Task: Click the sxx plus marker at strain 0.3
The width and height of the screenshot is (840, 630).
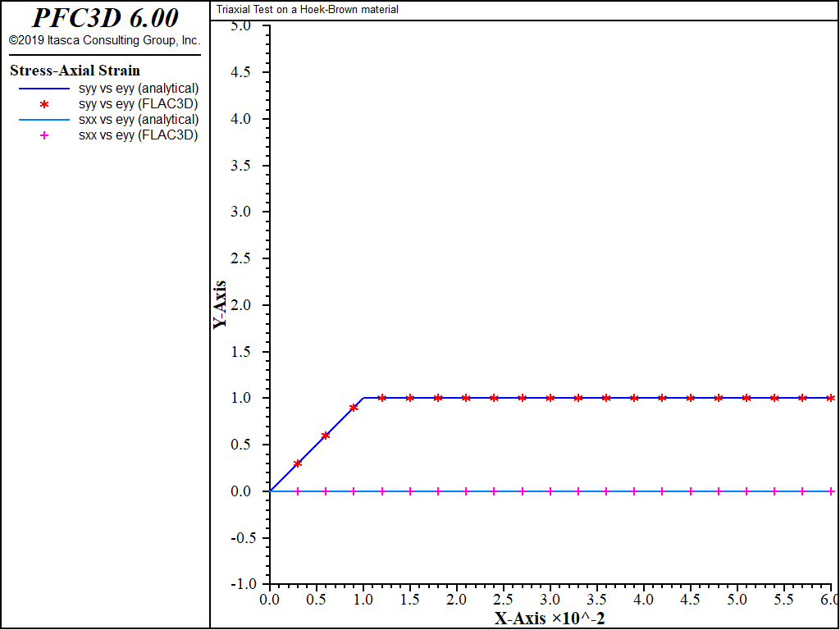Action: tap(298, 491)
